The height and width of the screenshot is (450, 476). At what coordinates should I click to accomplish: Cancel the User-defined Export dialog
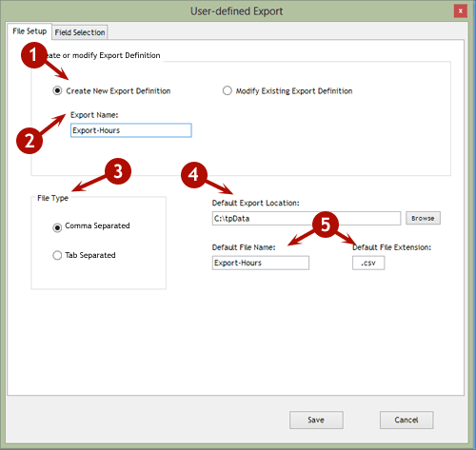407,420
